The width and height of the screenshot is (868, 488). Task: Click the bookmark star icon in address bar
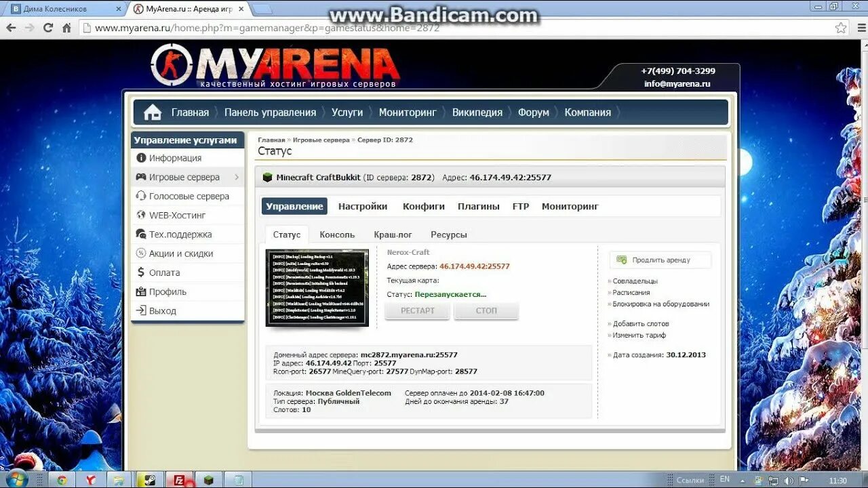click(x=841, y=28)
